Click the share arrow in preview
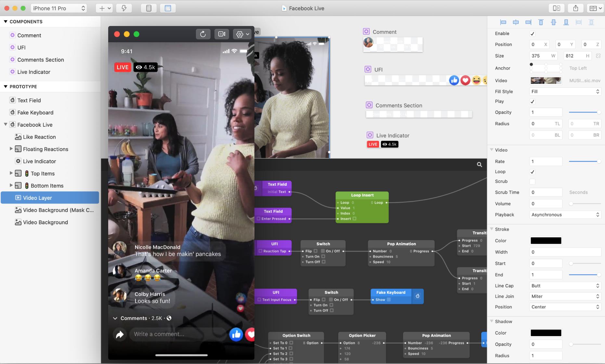 [x=120, y=334]
